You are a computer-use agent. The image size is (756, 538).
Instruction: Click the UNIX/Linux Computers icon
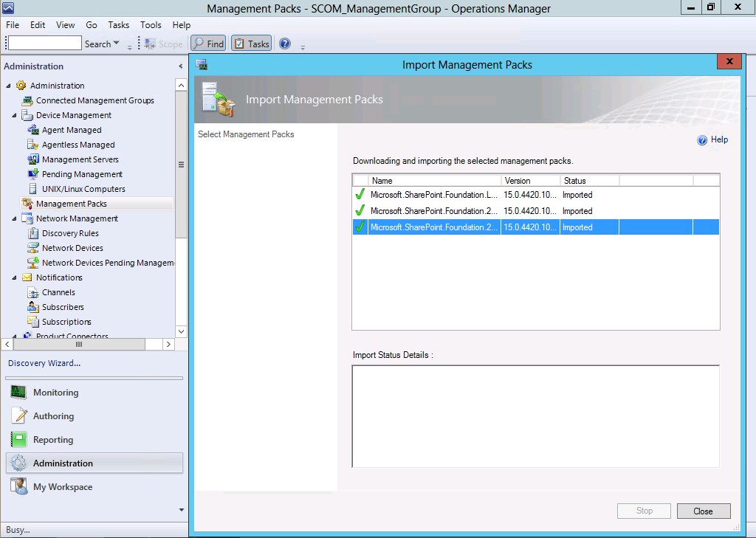pyautogui.click(x=32, y=189)
